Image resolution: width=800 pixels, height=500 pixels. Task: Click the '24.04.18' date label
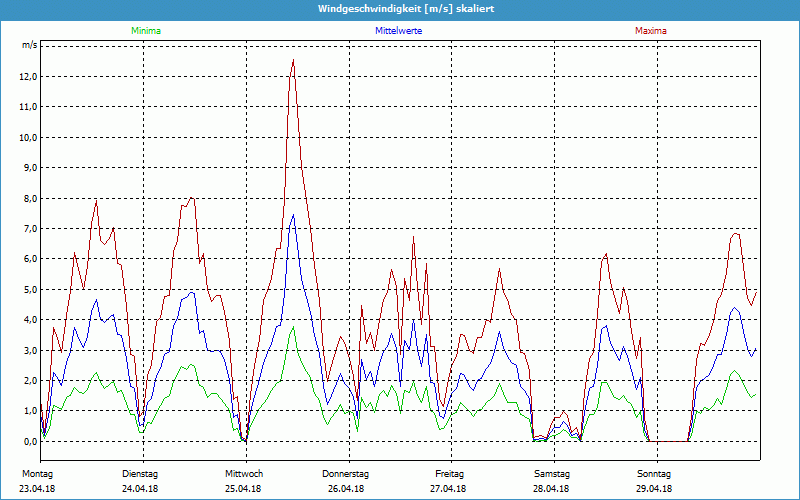(x=140, y=489)
